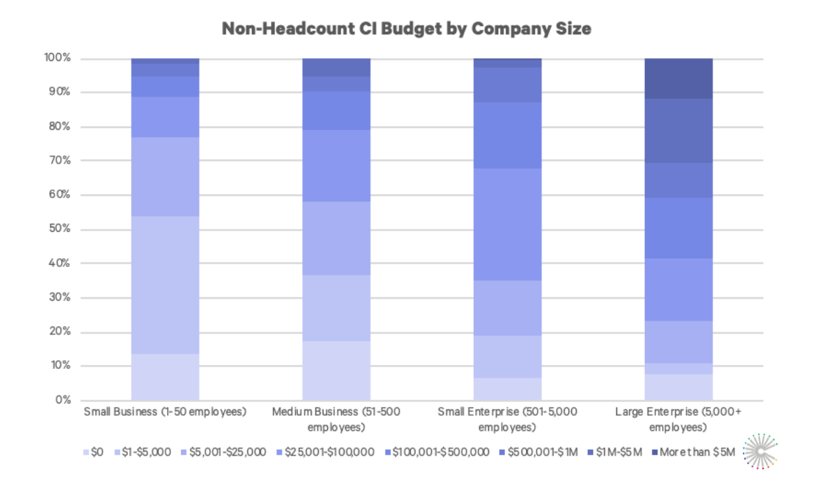
Task: Click the Medium Business axis label
Action: point(336,419)
